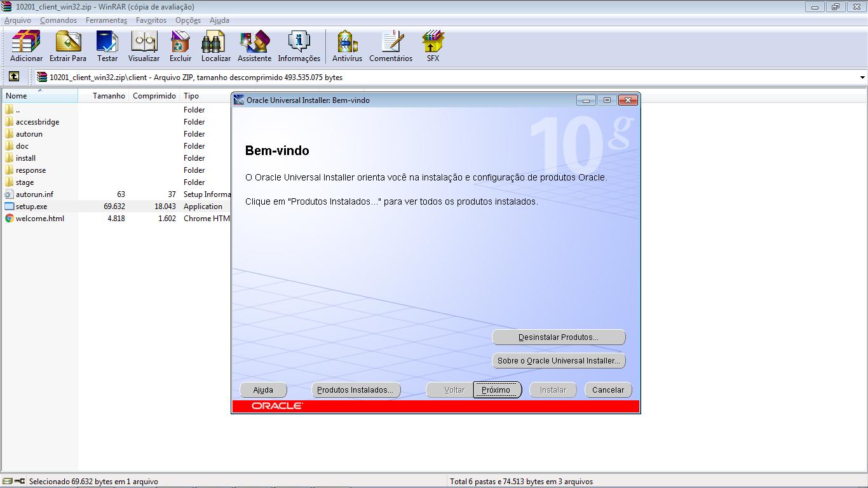Open the Informações archive icon
The height and width of the screenshot is (488, 868).
tap(299, 46)
